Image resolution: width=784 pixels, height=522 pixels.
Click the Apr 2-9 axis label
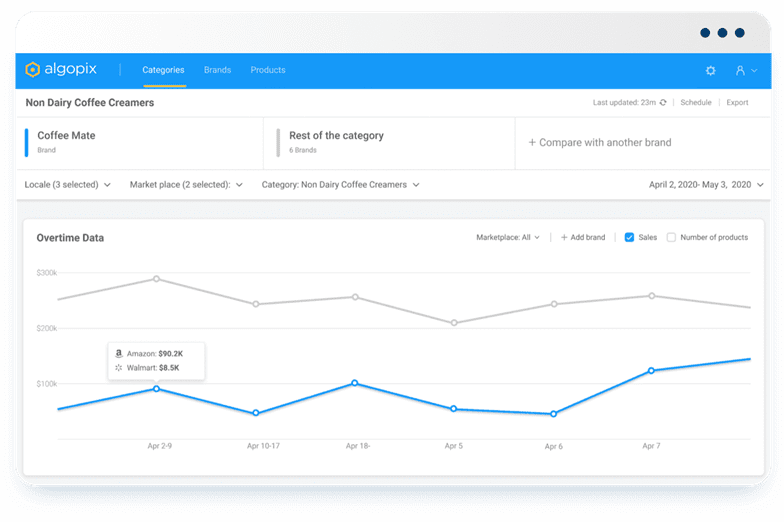[x=160, y=446]
